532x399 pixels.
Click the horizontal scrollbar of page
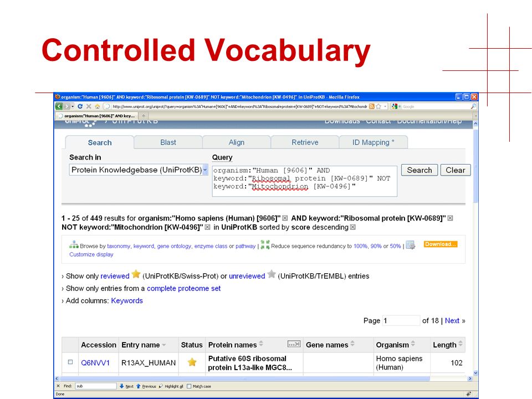[x=244, y=378]
